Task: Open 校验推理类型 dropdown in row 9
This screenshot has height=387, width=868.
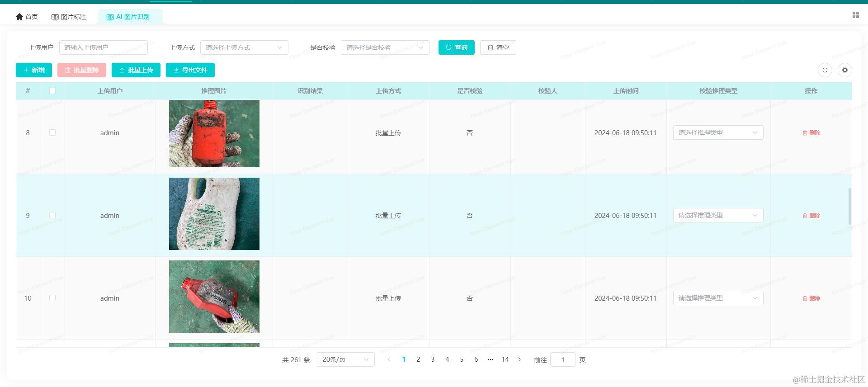Action: click(718, 215)
